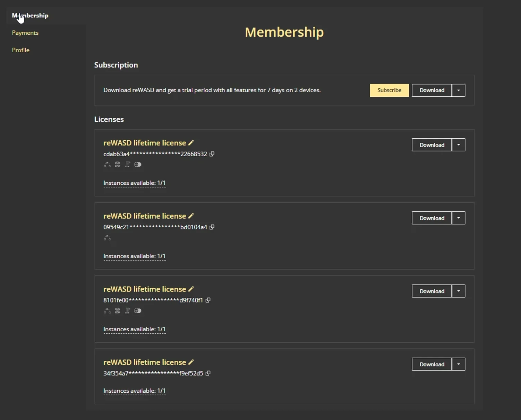
Task: Click Download for license 8101fe00
Action: 432,291
